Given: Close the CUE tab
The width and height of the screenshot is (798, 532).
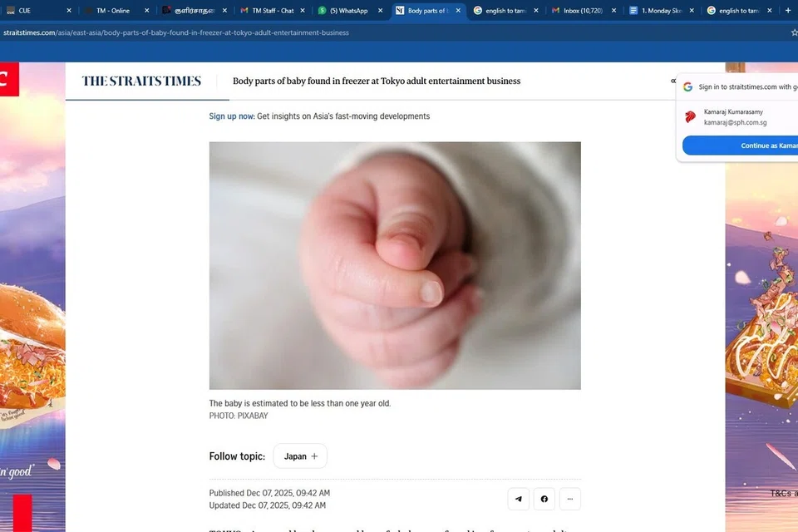Looking at the screenshot, I should coord(69,11).
